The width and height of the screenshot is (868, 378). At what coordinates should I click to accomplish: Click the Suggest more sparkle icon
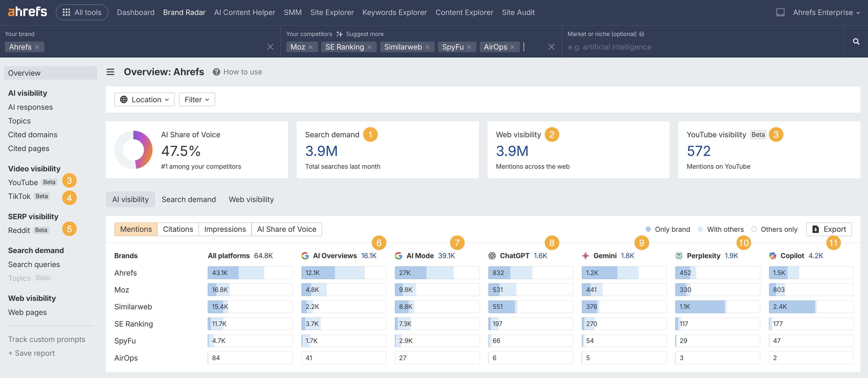[339, 34]
